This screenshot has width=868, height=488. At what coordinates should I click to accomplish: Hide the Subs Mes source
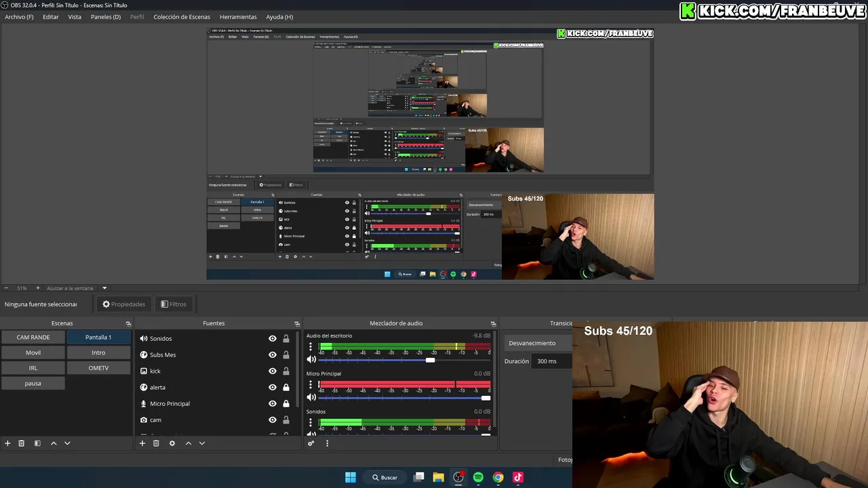[273, 355]
